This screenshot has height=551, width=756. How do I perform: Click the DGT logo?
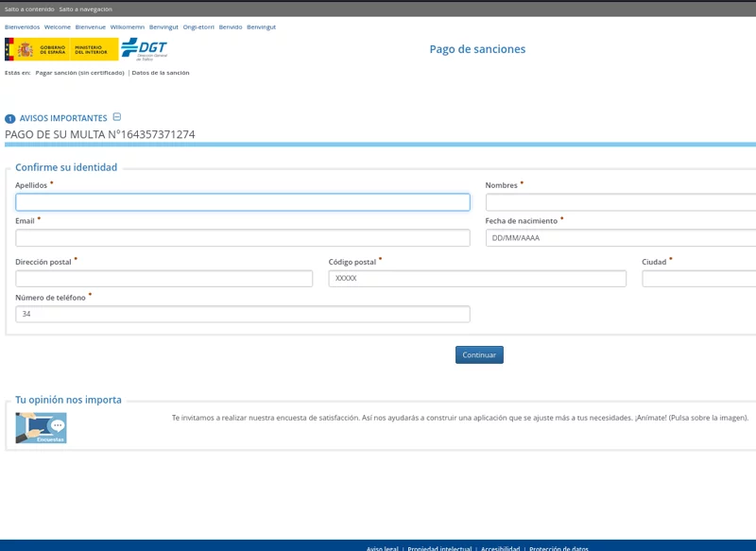(x=144, y=49)
